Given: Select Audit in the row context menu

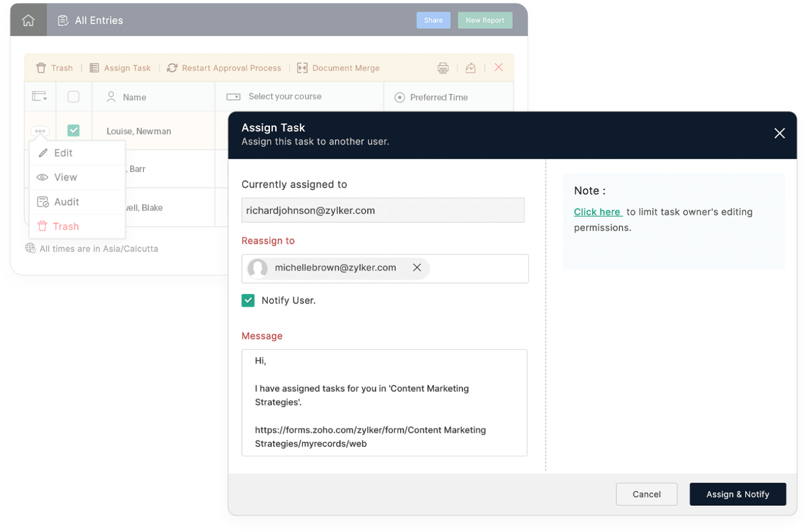Looking at the screenshot, I should (66, 202).
